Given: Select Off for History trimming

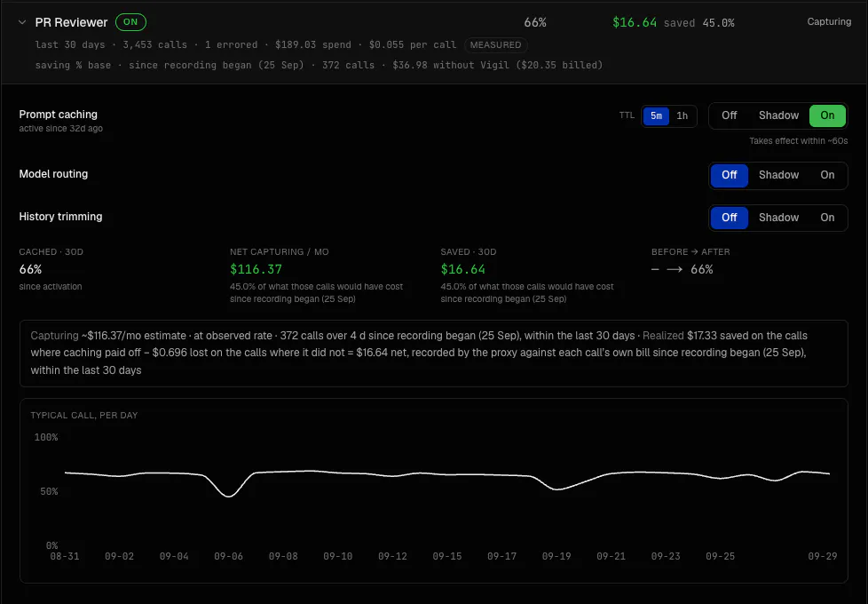Looking at the screenshot, I should pos(729,218).
